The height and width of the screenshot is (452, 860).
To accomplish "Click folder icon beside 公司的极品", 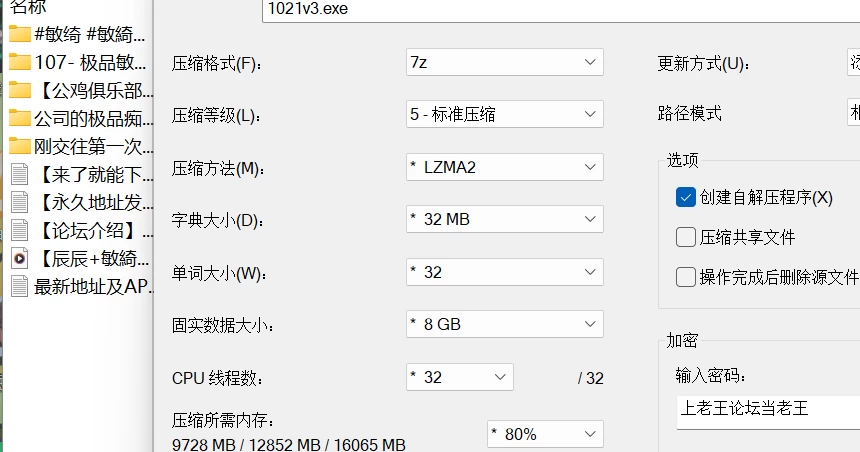I will click(x=20, y=118).
